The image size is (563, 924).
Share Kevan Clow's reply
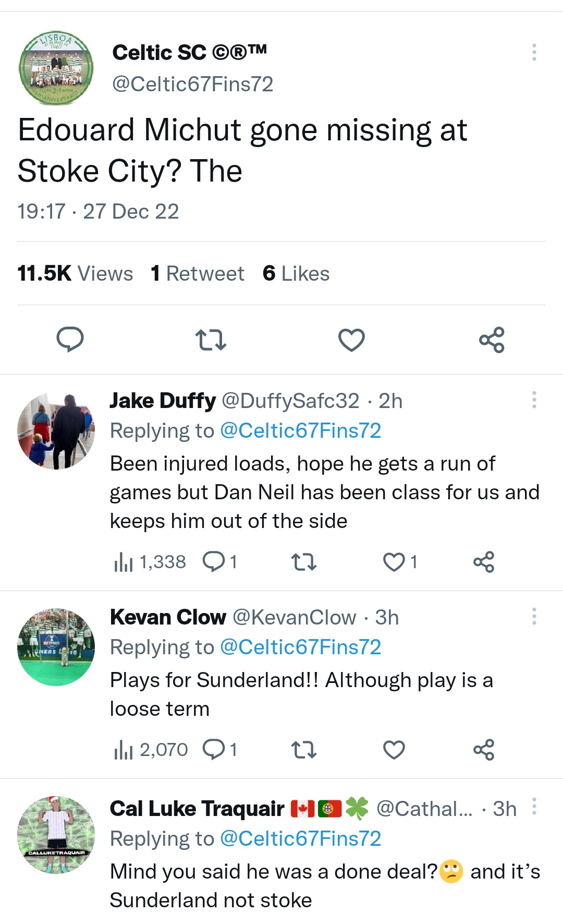pyautogui.click(x=484, y=750)
